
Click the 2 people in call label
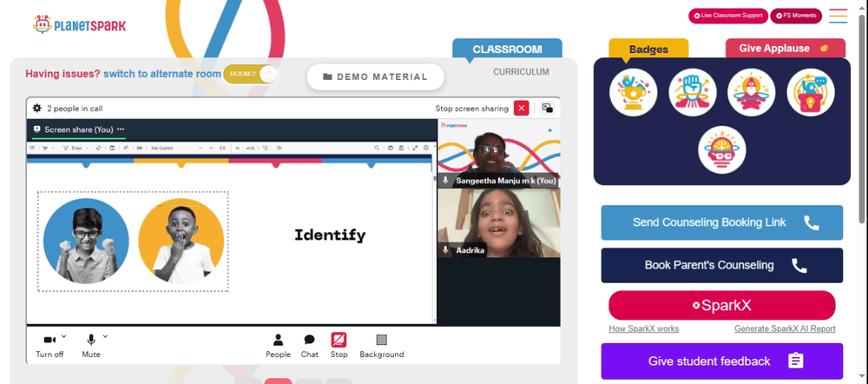pos(75,109)
